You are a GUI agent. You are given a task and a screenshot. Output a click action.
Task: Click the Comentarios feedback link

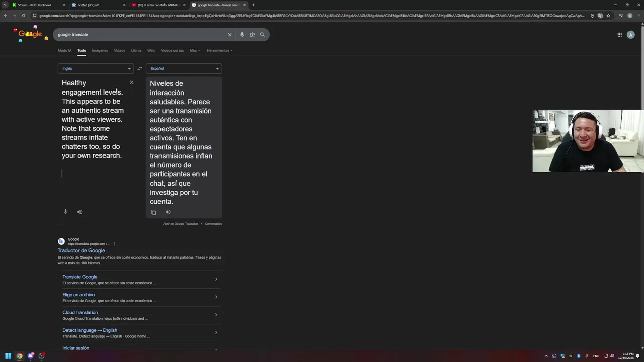point(213,224)
